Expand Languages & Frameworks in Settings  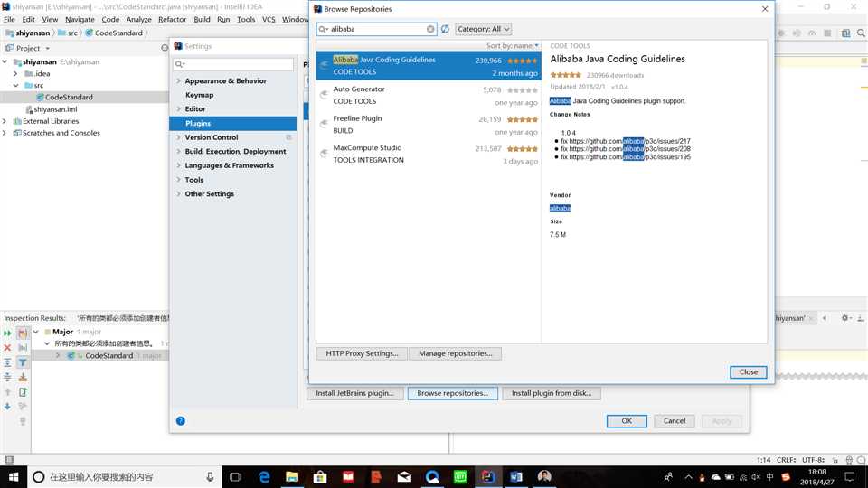(179, 165)
